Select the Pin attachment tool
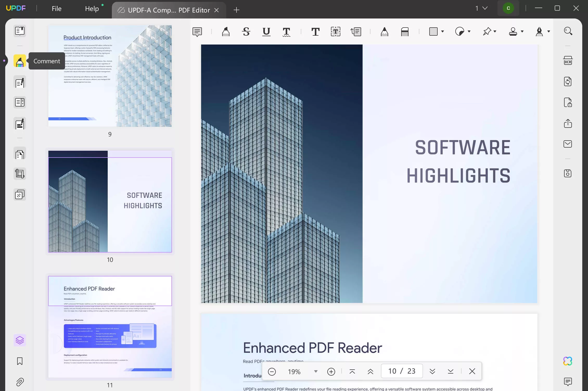 [x=487, y=31]
